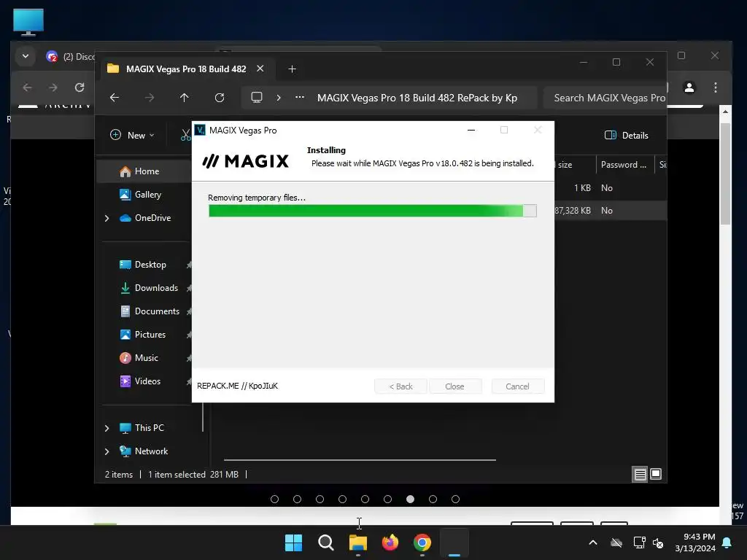The height and width of the screenshot is (560, 747).
Task: Switch to large thumbnails view
Action: point(656,474)
